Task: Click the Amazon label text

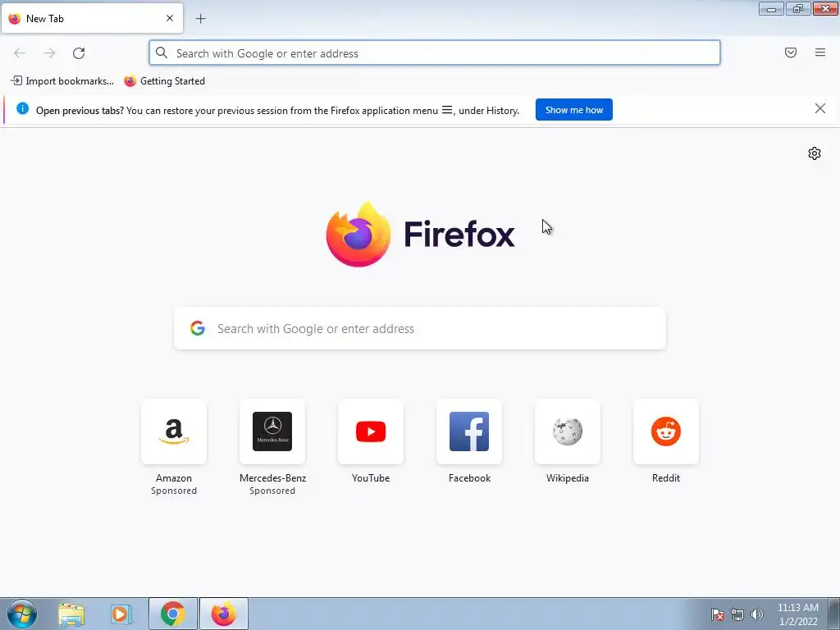Action: point(174,478)
